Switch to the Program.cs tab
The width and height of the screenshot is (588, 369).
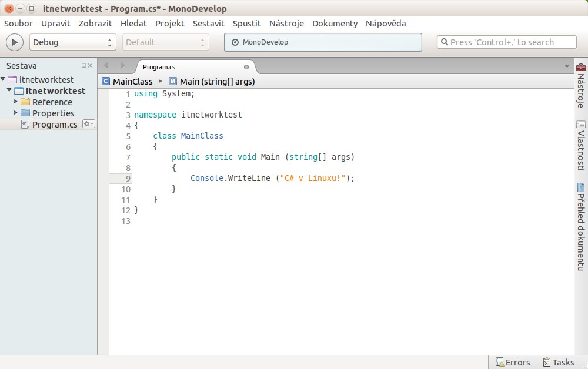(158, 66)
